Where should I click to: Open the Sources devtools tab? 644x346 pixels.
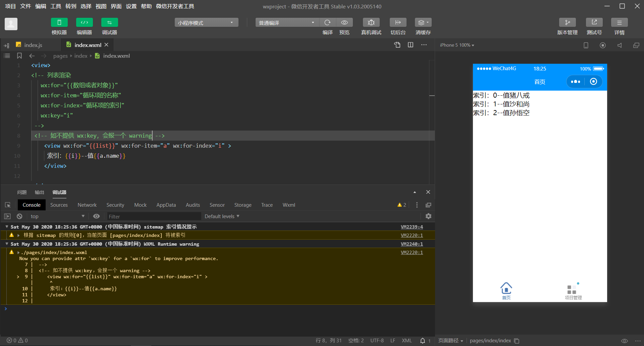click(x=59, y=205)
